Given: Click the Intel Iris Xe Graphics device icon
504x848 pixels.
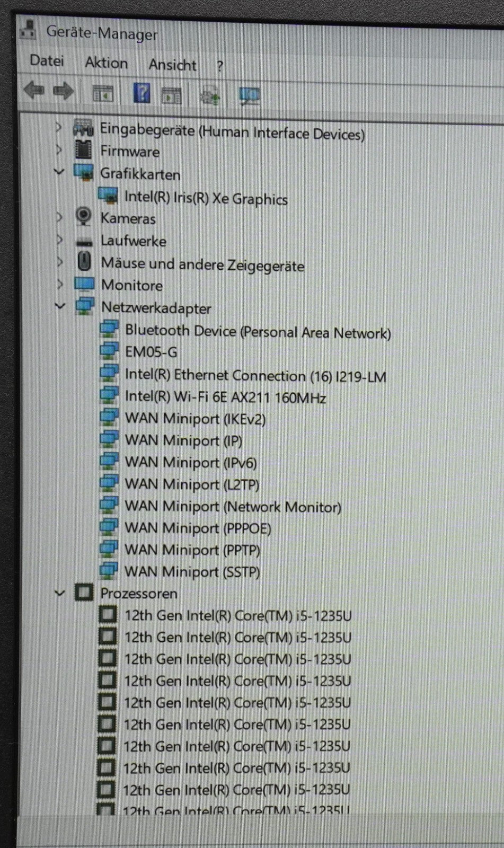Looking at the screenshot, I should (108, 196).
